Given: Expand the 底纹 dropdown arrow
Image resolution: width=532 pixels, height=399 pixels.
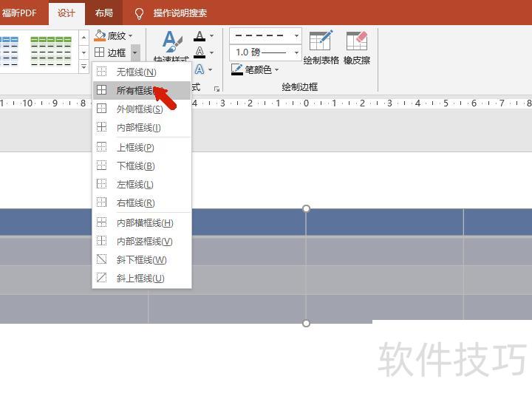Looking at the screenshot, I should point(131,35).
